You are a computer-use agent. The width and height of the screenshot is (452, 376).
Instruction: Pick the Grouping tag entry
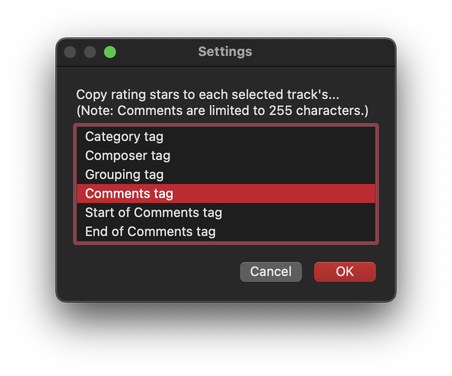pyautogui.click(x=226, y=174)
